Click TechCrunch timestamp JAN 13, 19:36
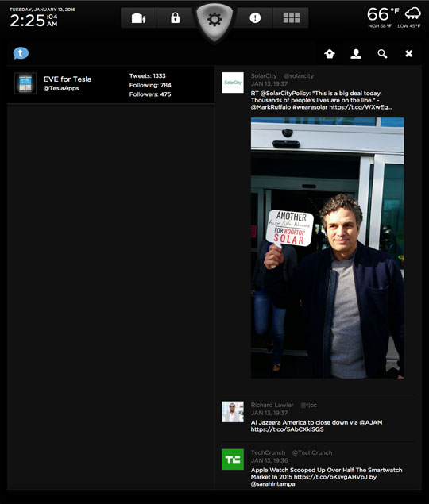Image resolution: width=429 pixels, height=504 pixels. click(x=269, y=460)
